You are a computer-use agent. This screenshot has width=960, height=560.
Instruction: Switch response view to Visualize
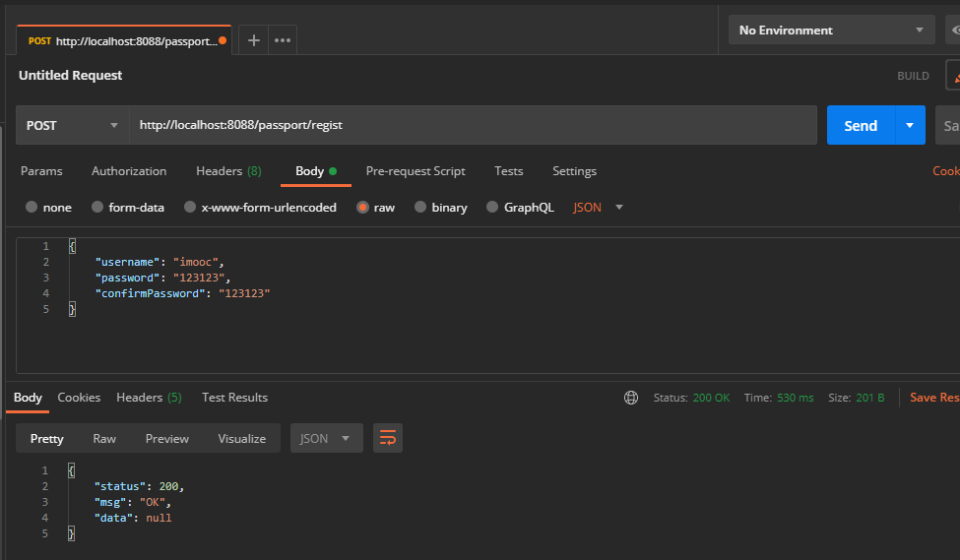point(242,439)
